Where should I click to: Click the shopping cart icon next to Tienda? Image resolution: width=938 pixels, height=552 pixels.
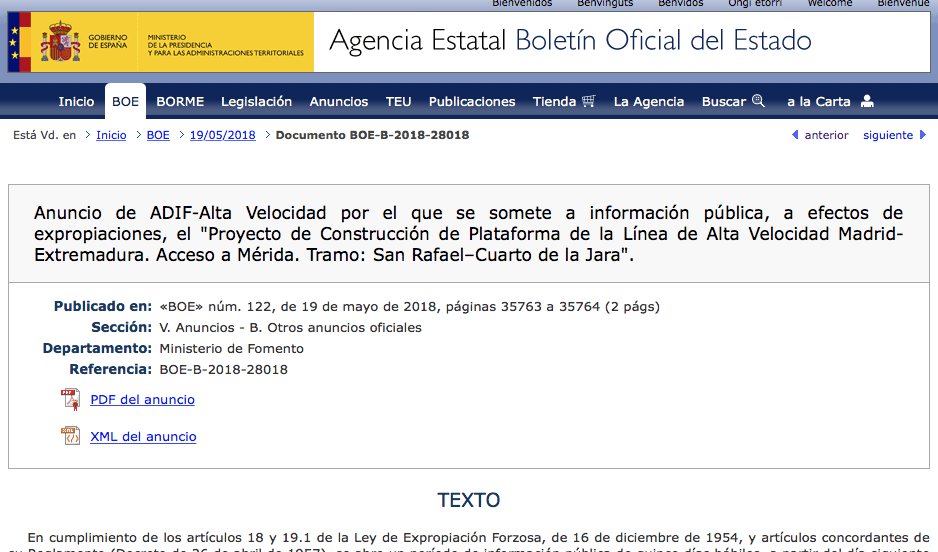(589, 101)
